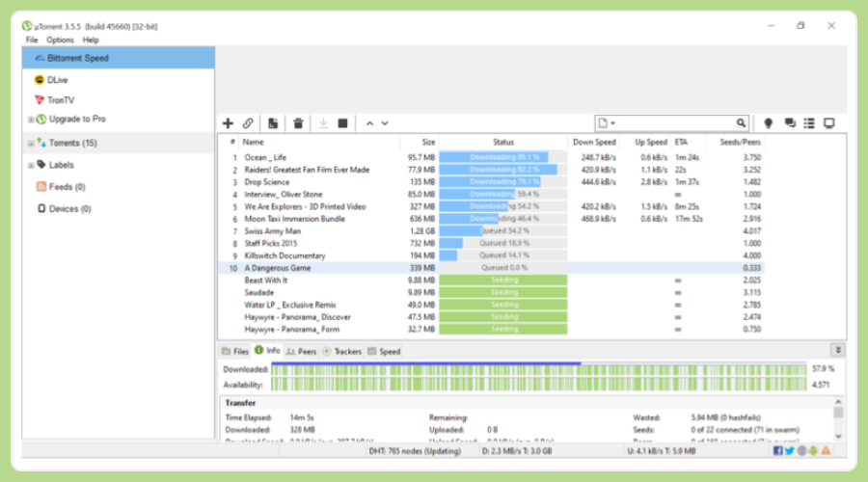Select Torrents (15) in sidebar
The width and height of the screenshot is (868, 482).
tap(72, 143)
